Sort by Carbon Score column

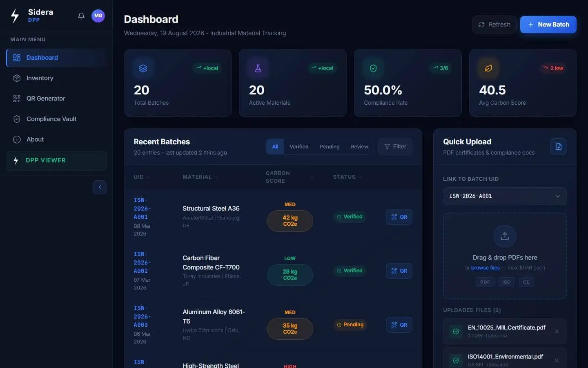coord(290,177)
